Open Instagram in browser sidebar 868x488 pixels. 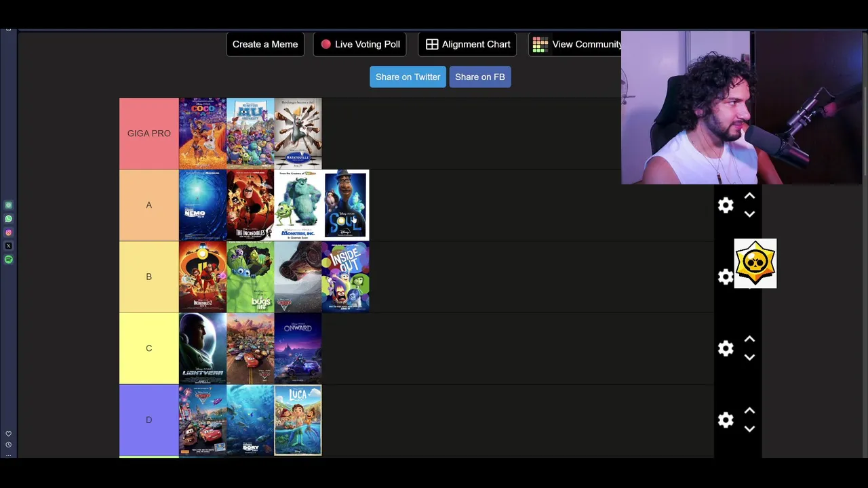coord(8,232)
